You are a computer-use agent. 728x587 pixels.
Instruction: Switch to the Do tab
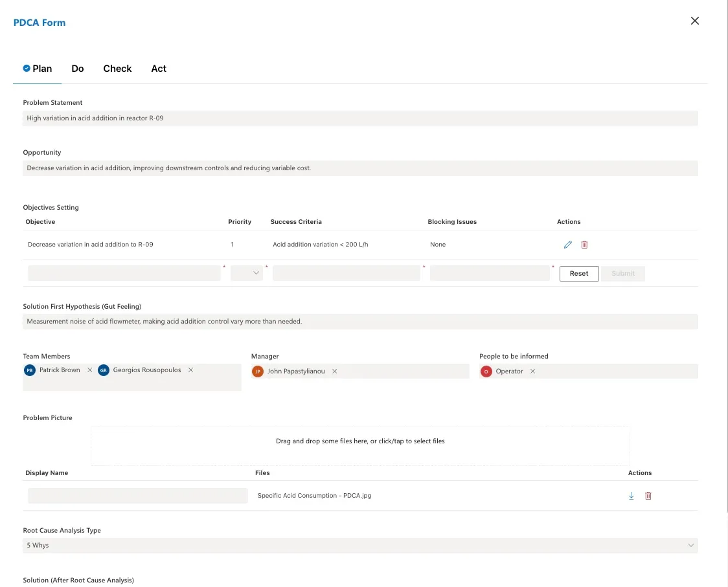point(78,69)
